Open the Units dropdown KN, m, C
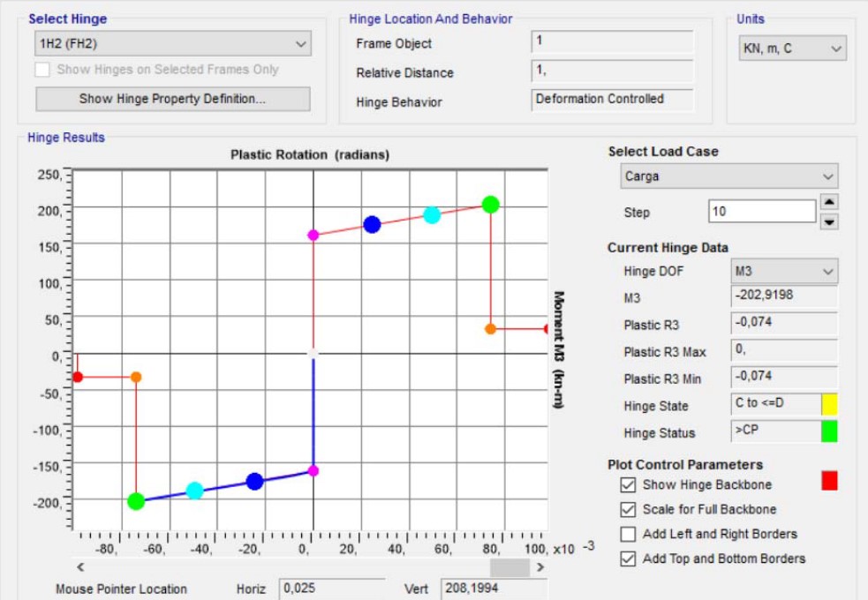 pos(792,49)
